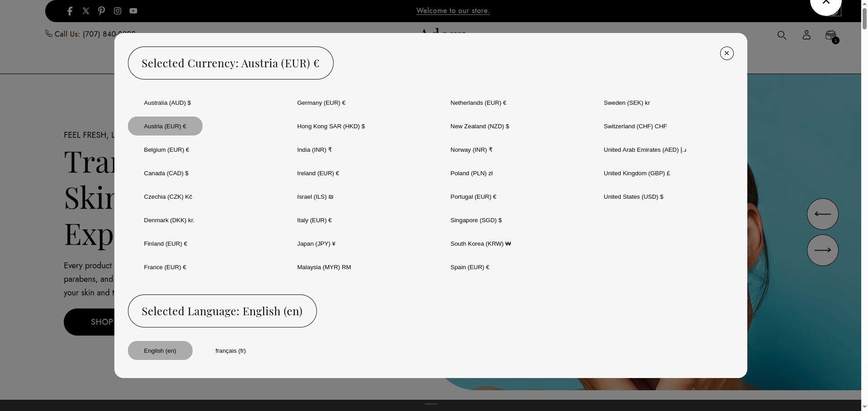The height and width of the screenshot is (411, 868).
Task: Close the currency selector modal
Action: coord(727,53)
